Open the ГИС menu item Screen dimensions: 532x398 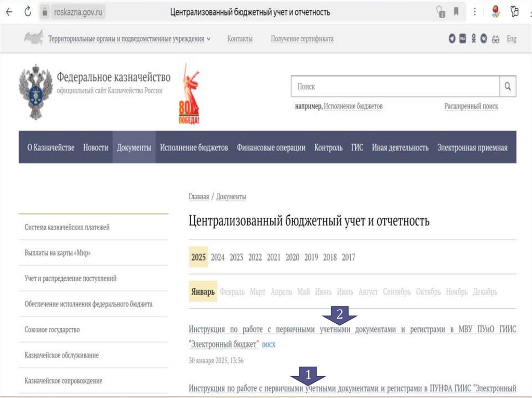coord(357,147)
